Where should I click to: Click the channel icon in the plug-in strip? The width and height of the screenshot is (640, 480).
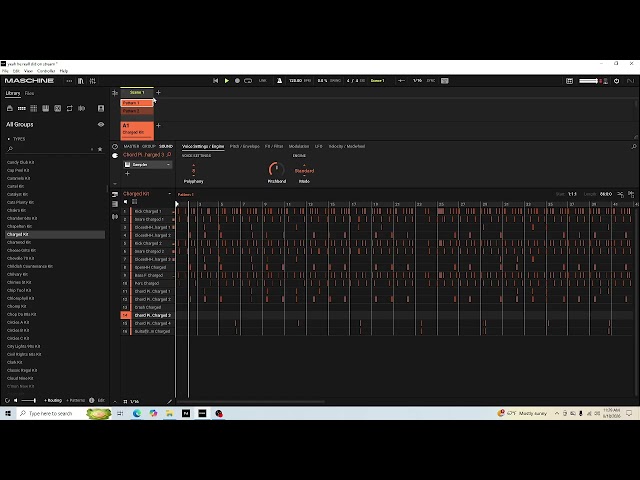[115, 147]
